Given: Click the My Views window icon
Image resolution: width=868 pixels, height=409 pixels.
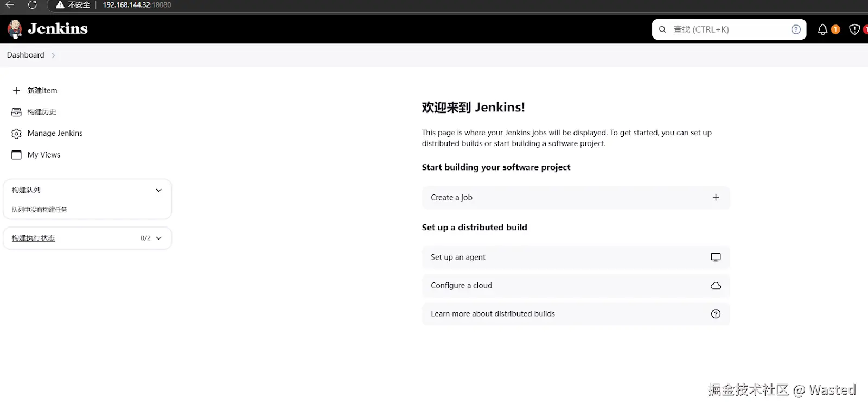Looking at the screenshot, I should coord(16,155).
